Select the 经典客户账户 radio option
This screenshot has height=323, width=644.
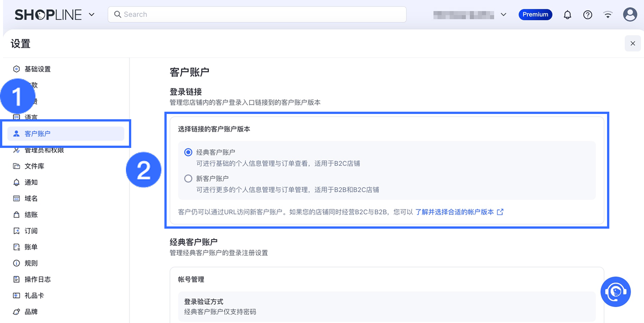coord(188,152)
